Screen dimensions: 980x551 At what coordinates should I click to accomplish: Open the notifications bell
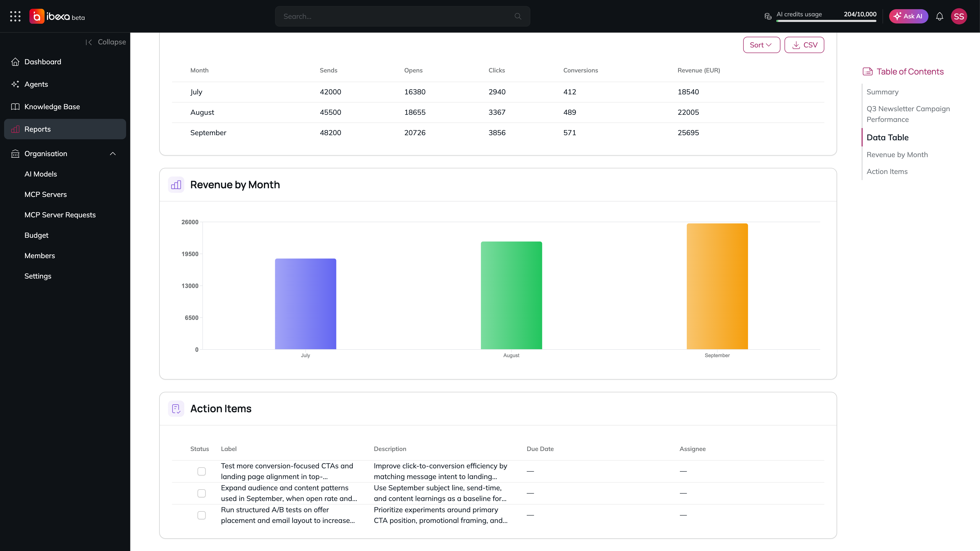(x=940, y=16)
